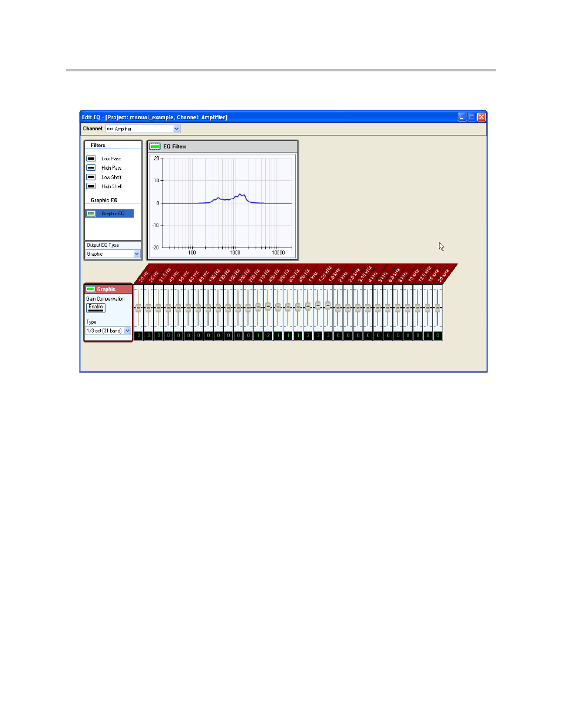The width and height of the screenshot is (562, 728).
Task: Select the High Shelf filter label
Action: tap(111, 186)
